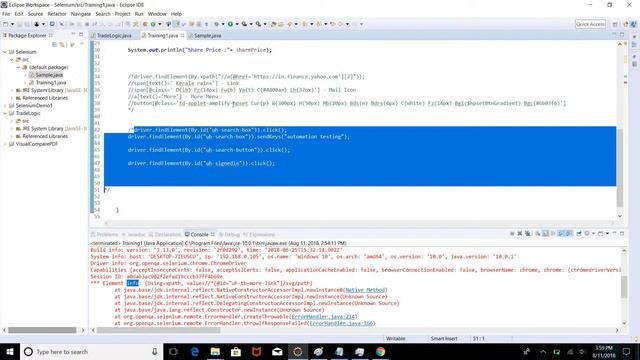Click the New file toolbar icon

pyautogui.click(x=6, y=24)
